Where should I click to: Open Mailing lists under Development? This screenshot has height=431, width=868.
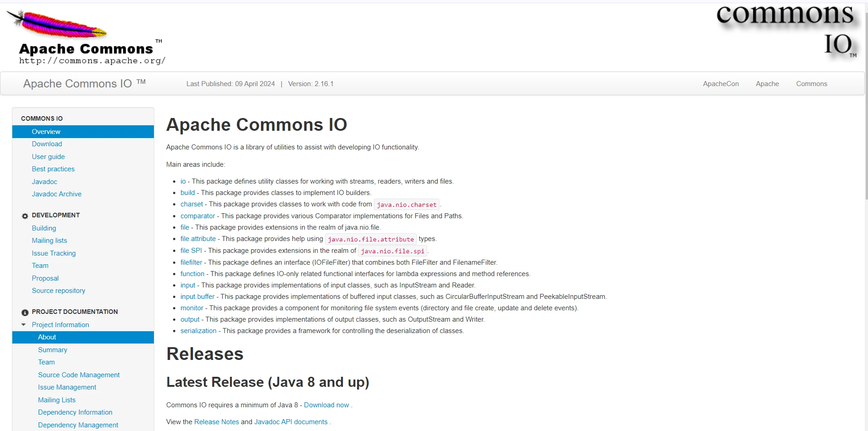[x=50, y=241]
